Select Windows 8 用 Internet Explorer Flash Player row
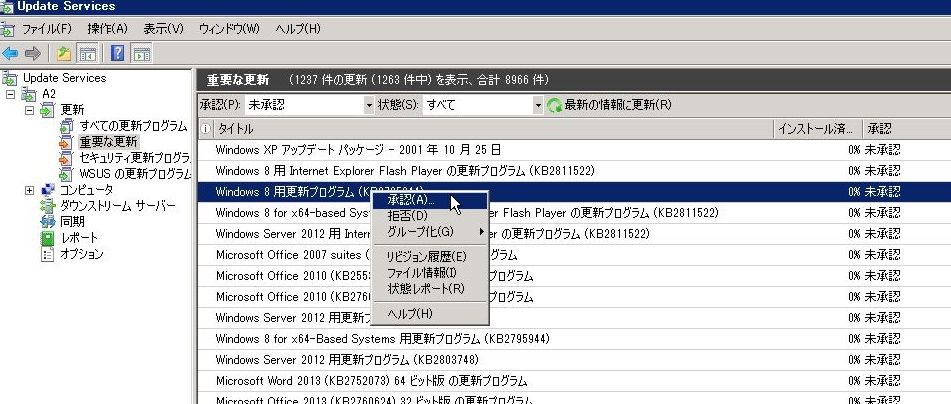This screenshot has width=951, height=404. pyautogui.click(x=574, y=171)
